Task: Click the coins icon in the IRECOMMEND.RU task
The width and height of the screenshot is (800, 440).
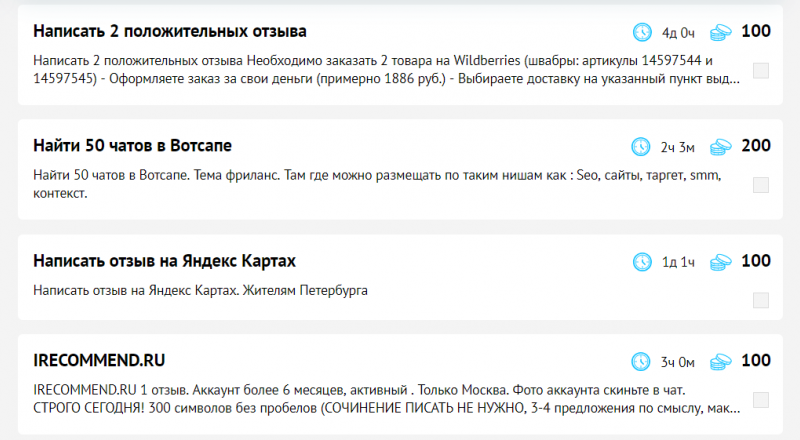Action: [x=720, y=362]
